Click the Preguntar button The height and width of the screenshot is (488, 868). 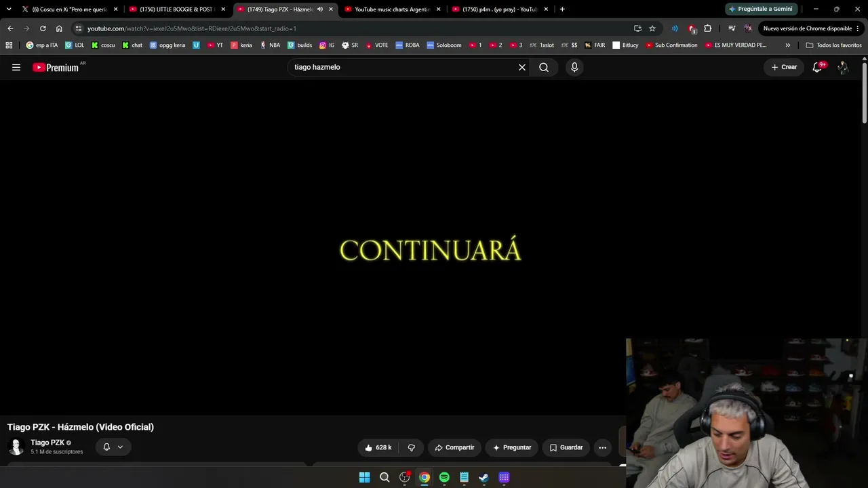pos(512,447)
